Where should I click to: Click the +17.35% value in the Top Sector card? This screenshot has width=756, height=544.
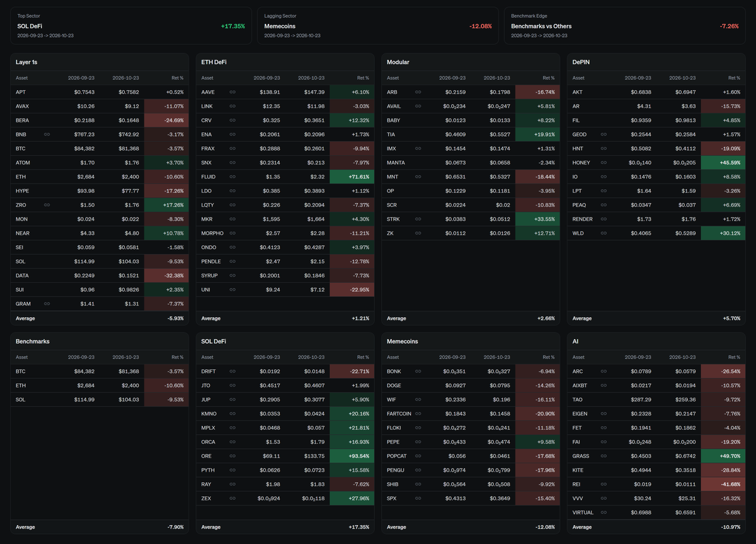(x=233, y=26)
